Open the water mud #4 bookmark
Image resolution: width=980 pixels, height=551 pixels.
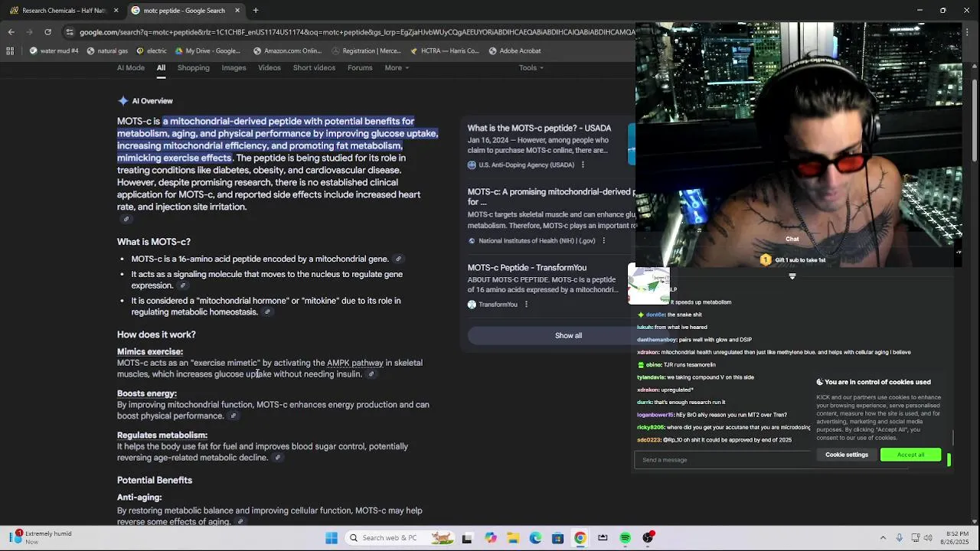(x=54, y=51)
